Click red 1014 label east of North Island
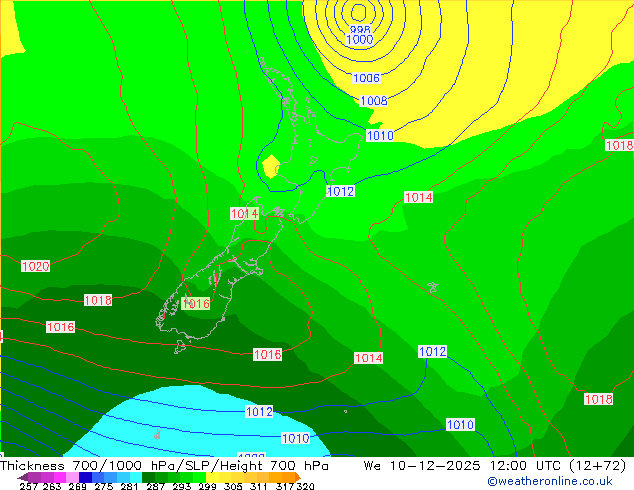The height and width of the screenshot is (490, 634). [418, 197]
